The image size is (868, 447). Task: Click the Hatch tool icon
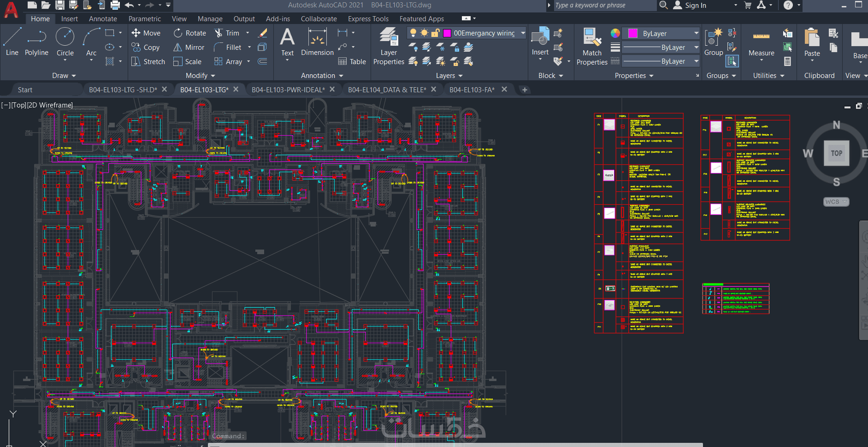tap(110, 61)
